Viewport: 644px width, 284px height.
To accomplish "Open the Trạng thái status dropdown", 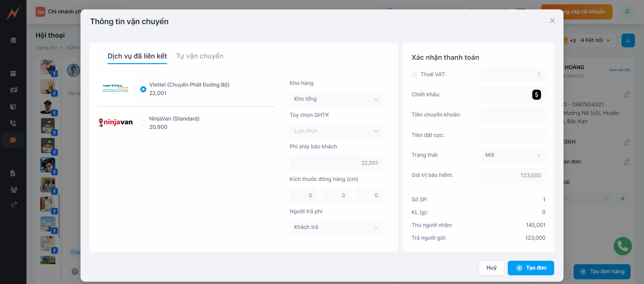I will click(x=513, y=155).
